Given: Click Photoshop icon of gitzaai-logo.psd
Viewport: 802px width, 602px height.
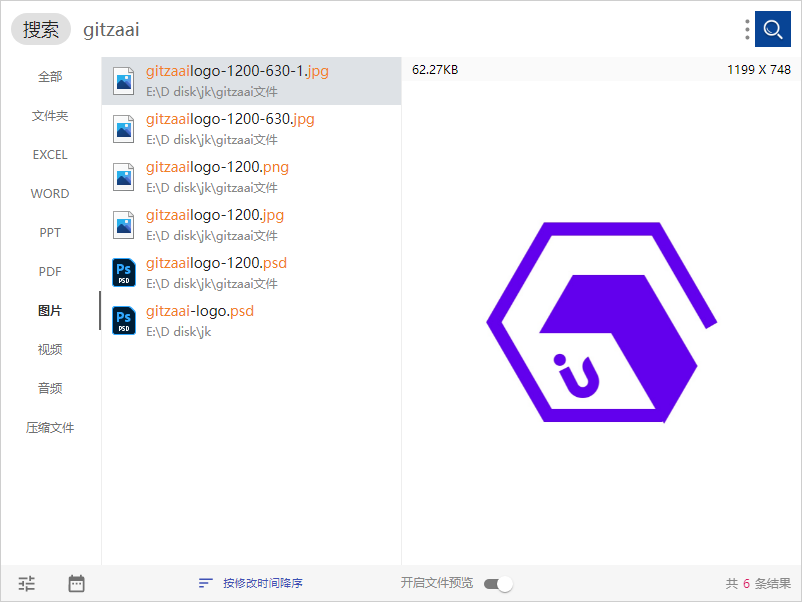Looking at the screenshot, I should pos(124,321).
